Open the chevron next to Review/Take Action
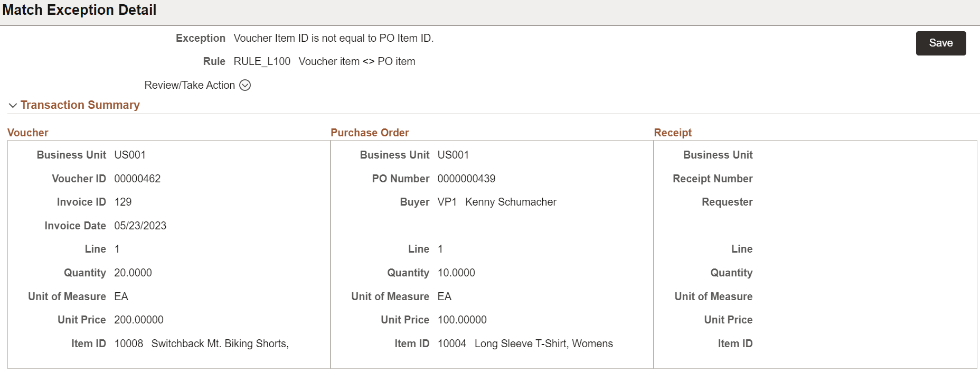 click(244, 85)
